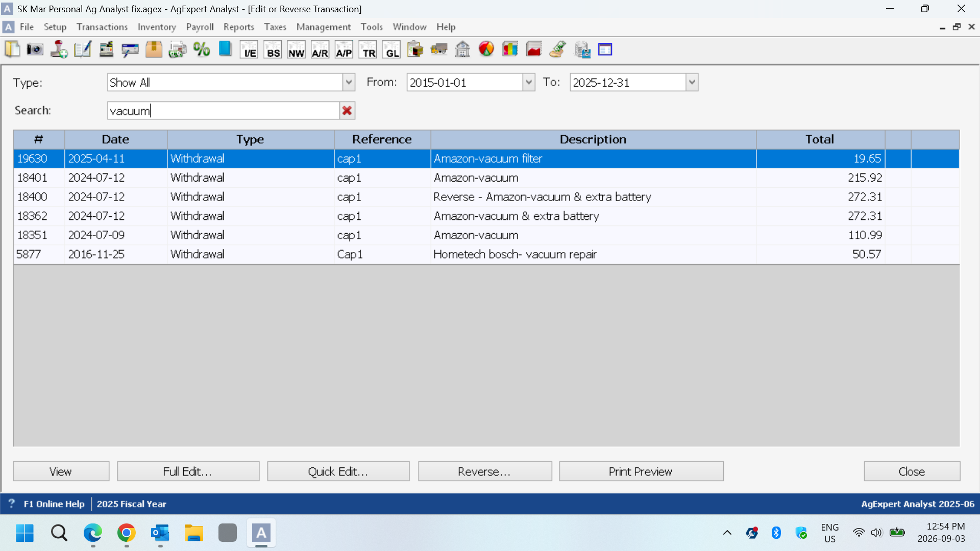Screen dimensions: 980x551
Task: Open the A/R accounts receivable icon
Action: (x=320, y=49)
